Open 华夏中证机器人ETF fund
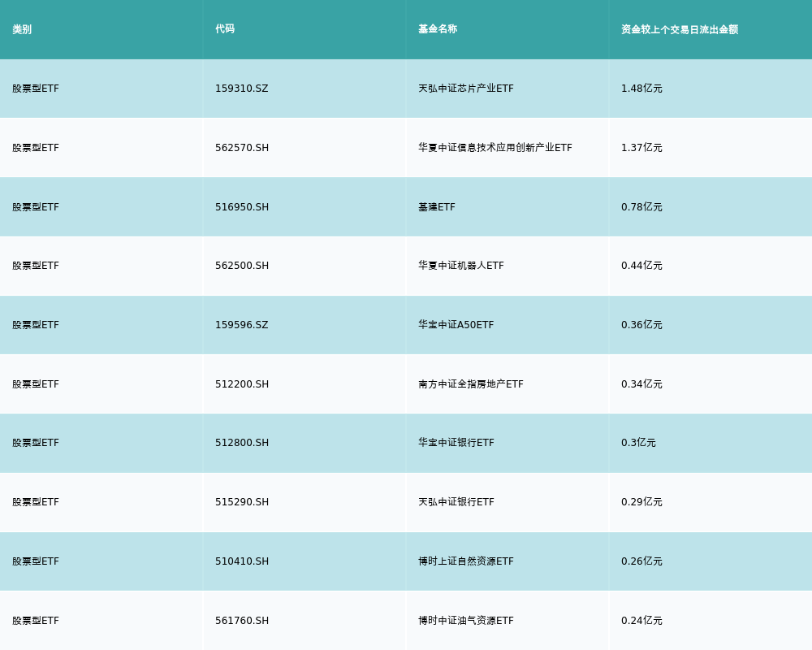Viewport: 812px width, 650px height. 460,266
